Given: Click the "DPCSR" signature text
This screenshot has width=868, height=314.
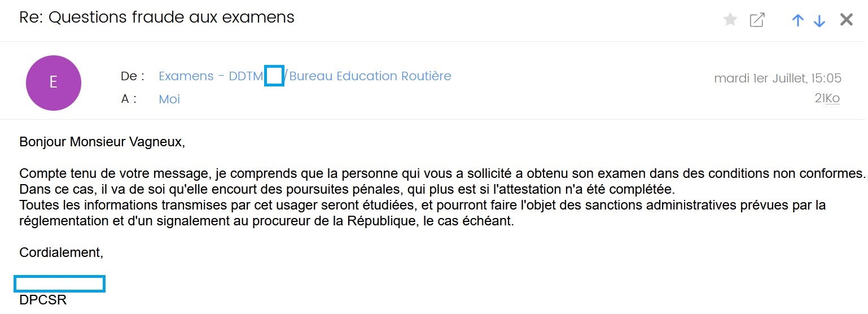Looking at the screenshot, I should click(43, 300).
